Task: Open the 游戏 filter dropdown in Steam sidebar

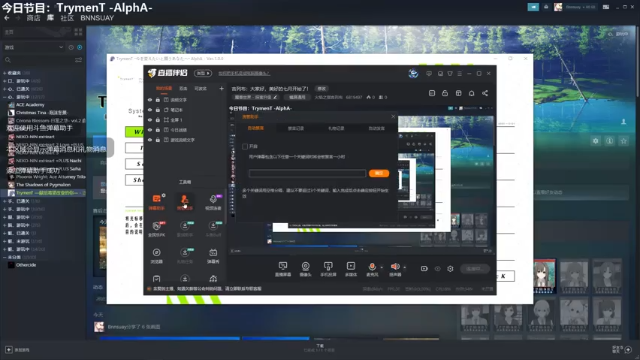Action: (x=33, y=47)
